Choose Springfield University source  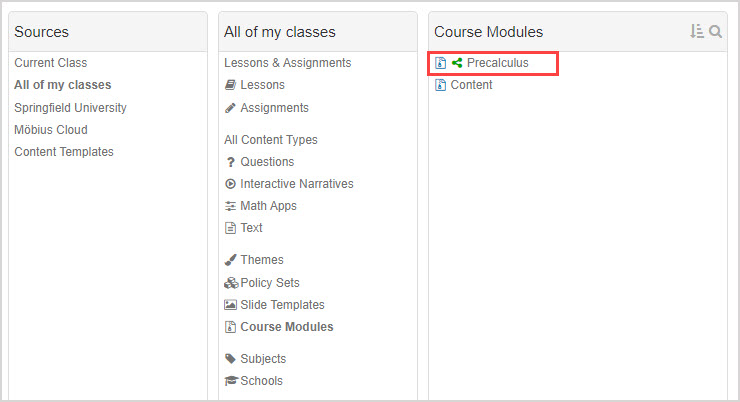(x=70, y=108)
